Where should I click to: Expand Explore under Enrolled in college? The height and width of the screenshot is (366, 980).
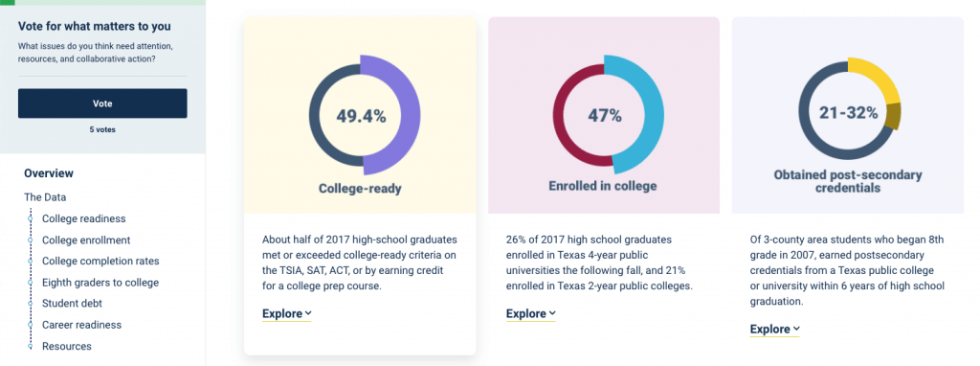click(530, 314)
